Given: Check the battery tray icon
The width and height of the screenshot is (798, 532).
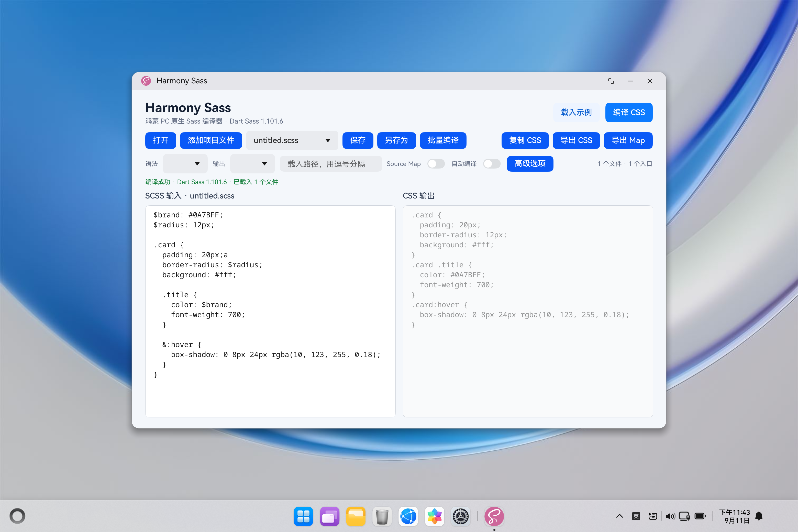Looking at the screenshot, I should coord(700,516).
